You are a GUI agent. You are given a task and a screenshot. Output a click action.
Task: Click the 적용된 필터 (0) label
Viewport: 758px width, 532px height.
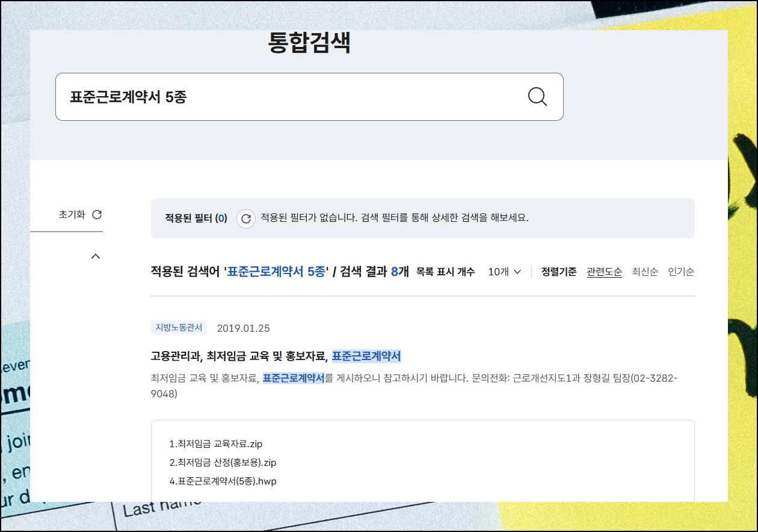click(x=196, y=218)
